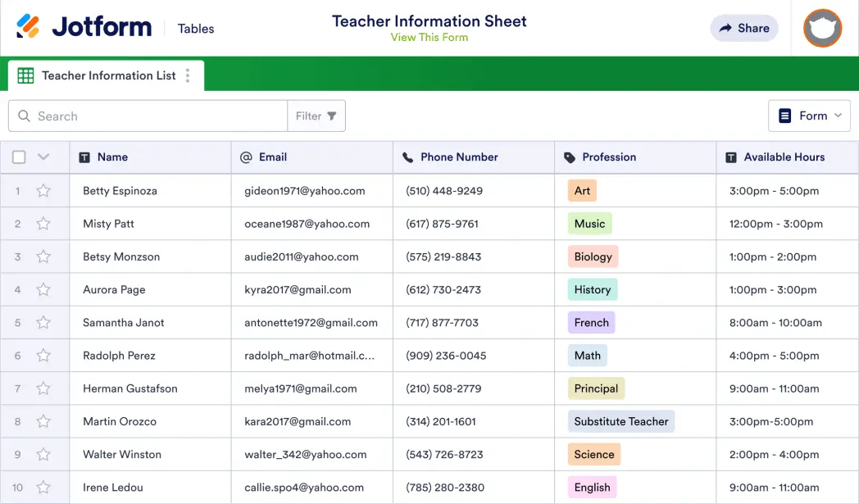Viewport: 859px width, 504px height.
Task: Click the Available Hours column header
Action: point(784,157)
